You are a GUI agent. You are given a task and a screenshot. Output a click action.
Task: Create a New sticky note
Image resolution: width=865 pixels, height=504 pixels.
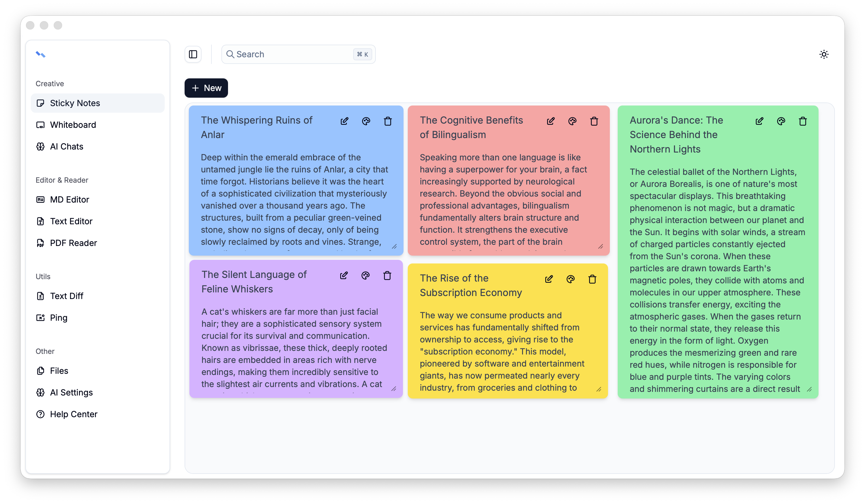(x=206, y=88)
